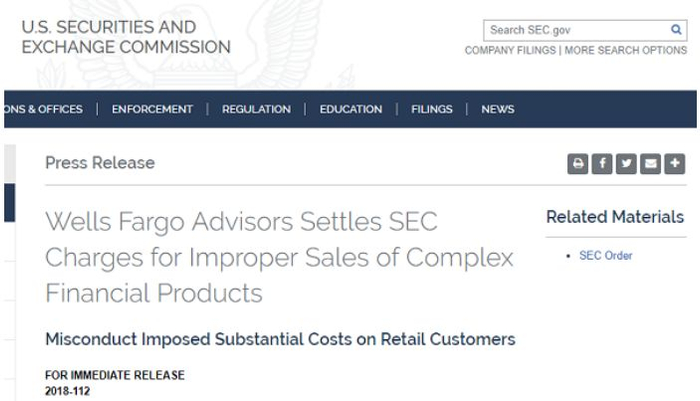Go to the Filings menu
Image resolution: width=700 pixels, height=401 pixels.
coord(431,110)
